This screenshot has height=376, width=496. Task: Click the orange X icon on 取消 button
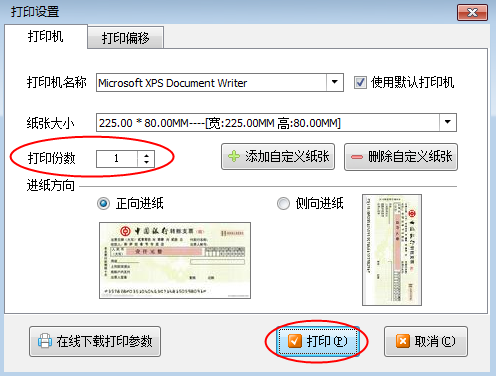(403, 341)
